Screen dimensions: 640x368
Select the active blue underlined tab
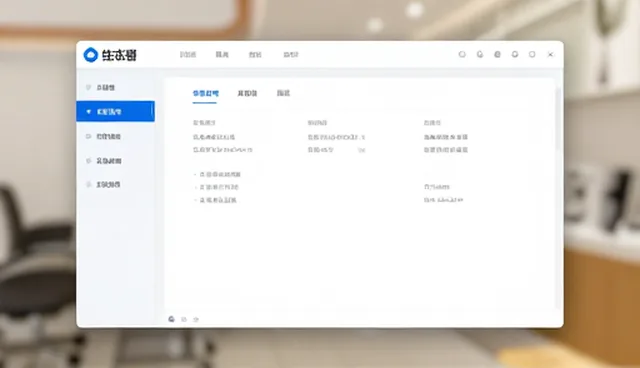pos(205,93)
